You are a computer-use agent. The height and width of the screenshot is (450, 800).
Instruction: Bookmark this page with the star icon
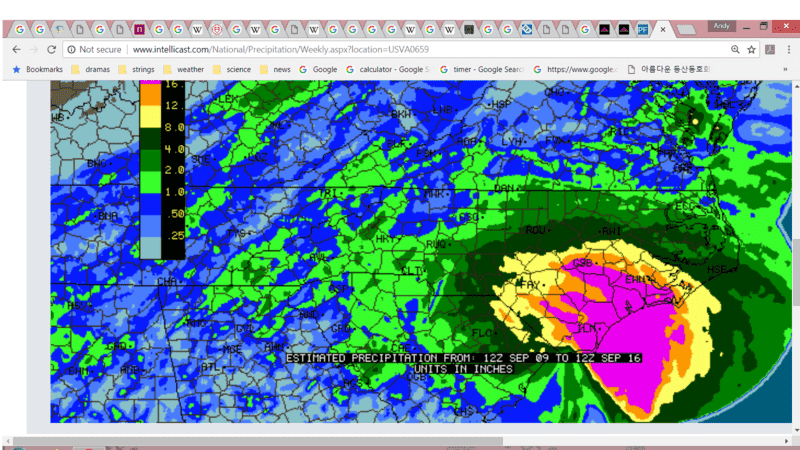click(751, 49)
